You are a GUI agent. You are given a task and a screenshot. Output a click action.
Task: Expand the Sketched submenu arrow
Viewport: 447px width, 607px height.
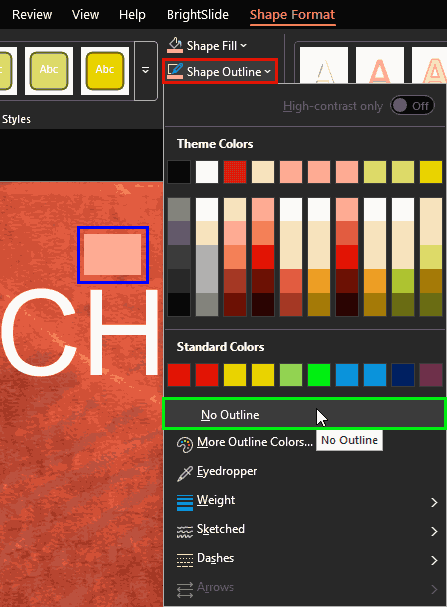(x=434, y=531)
